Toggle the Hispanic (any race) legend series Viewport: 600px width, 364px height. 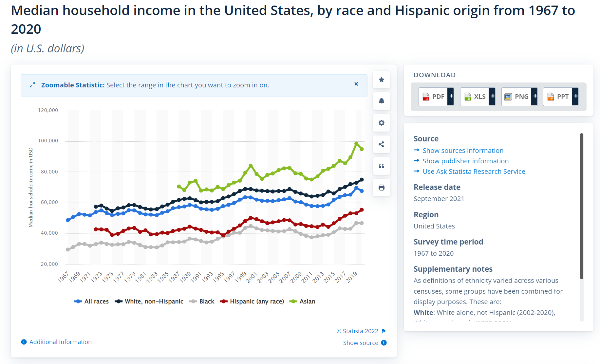[252, 301]
